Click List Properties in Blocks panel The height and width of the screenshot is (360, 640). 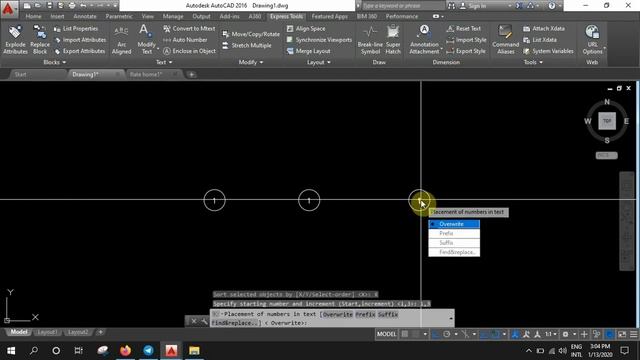pos(76,29)
